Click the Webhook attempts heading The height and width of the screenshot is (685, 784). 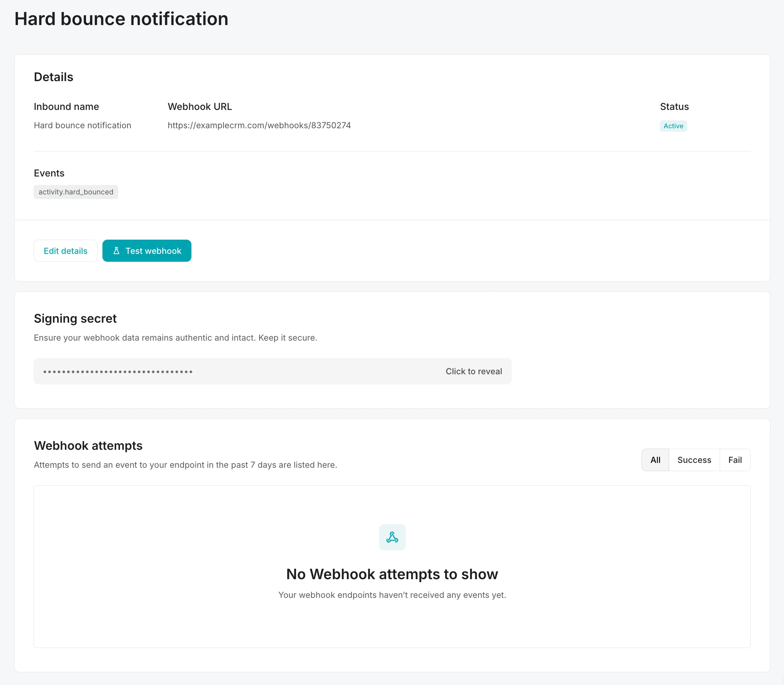pyautogui.click(x=88, y=446)
